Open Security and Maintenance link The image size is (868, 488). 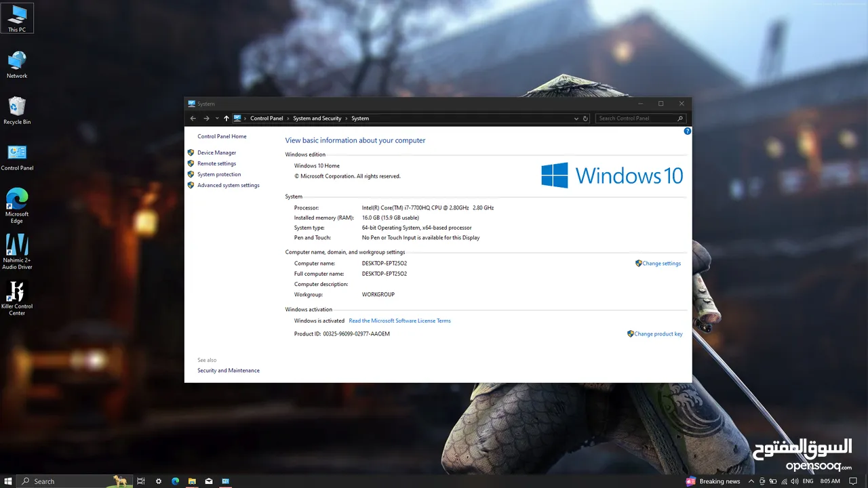click(229, 370)
